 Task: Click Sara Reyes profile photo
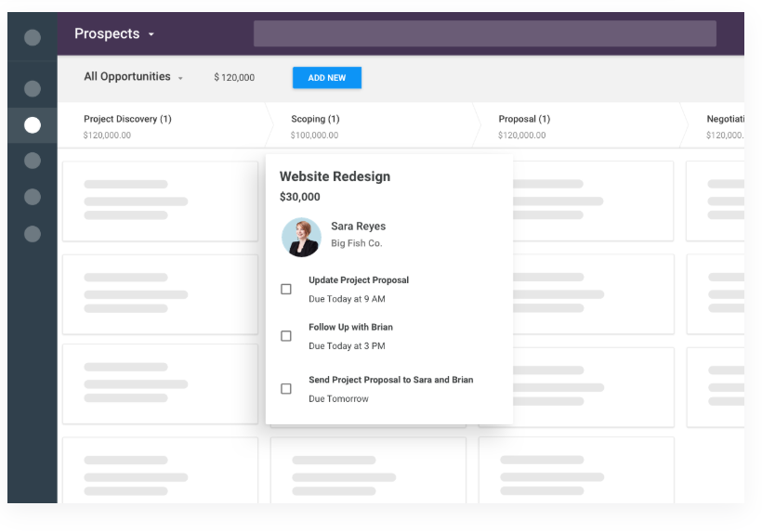click(301, 237)
